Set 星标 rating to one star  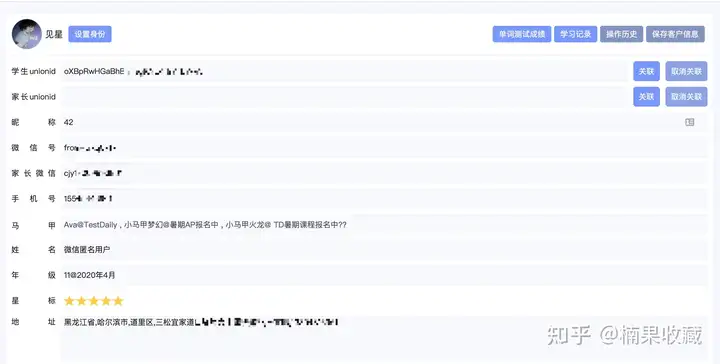tap(69, 301)
